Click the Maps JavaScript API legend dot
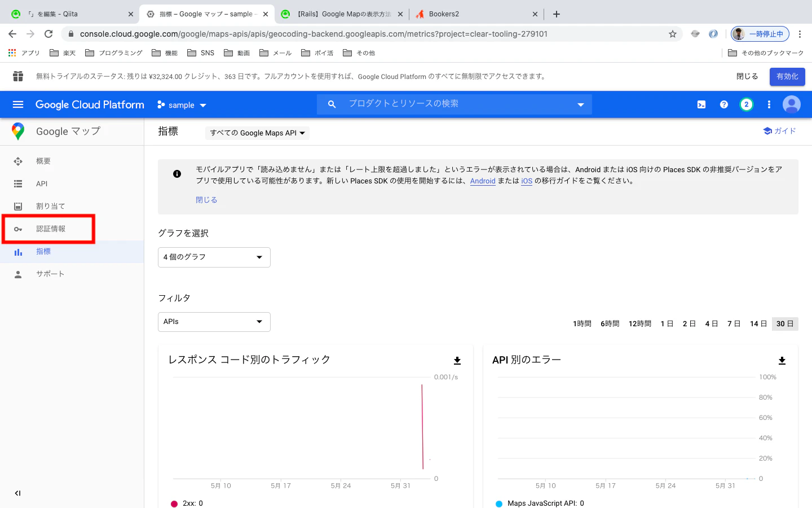The image size is (812, 508). pyautogui.click(x=499, y=503)
